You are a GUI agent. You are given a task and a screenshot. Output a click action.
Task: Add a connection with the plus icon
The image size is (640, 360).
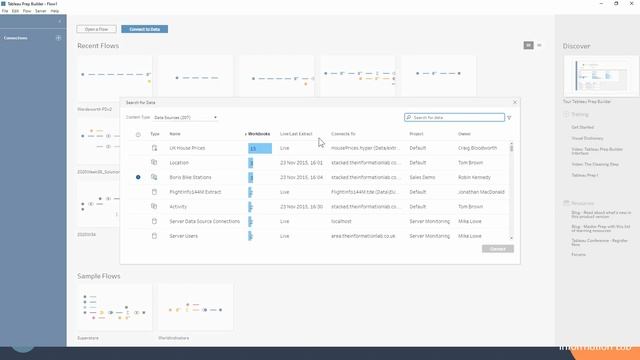click(x=58, y=38)
